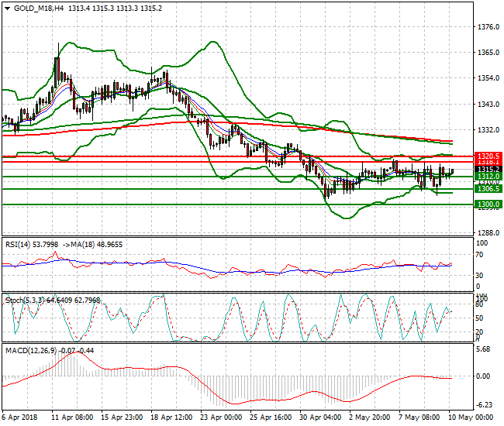Click the MACD scale value -6.23
This screenshot has height=426, width=504.
point(485,405)
